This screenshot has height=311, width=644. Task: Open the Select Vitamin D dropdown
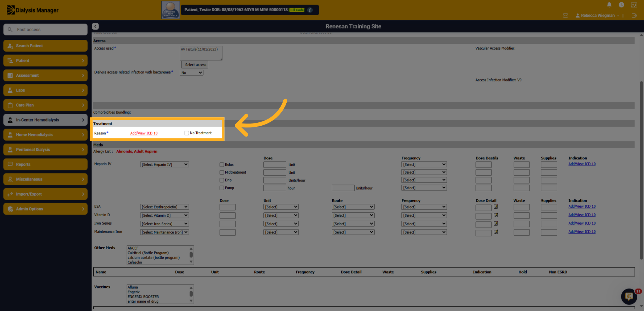pyautogui.click(x=164, y=215)
